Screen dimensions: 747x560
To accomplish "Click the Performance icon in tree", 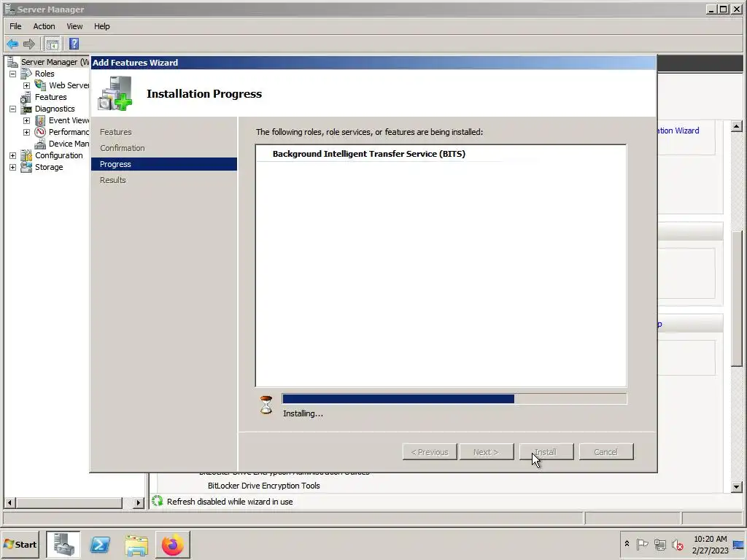I will pos(41,133).
